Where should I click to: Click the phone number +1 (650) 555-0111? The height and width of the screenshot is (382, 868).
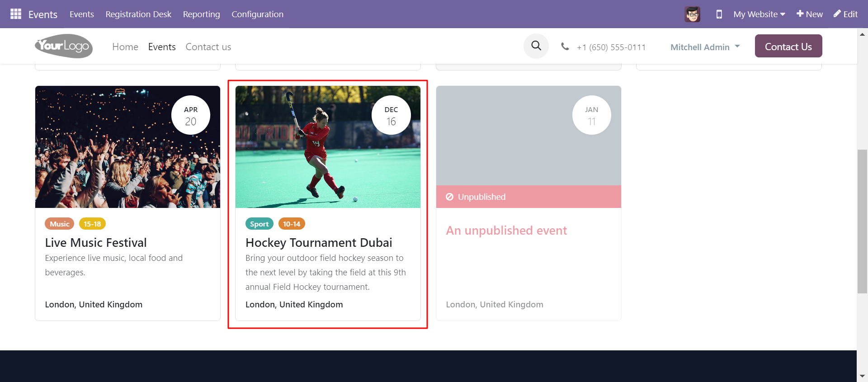point(611,47)
